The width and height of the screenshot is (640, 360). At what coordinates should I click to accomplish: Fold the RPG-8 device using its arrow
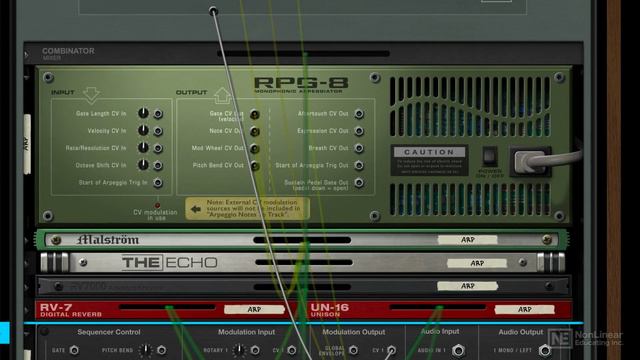tap(27, 77)
